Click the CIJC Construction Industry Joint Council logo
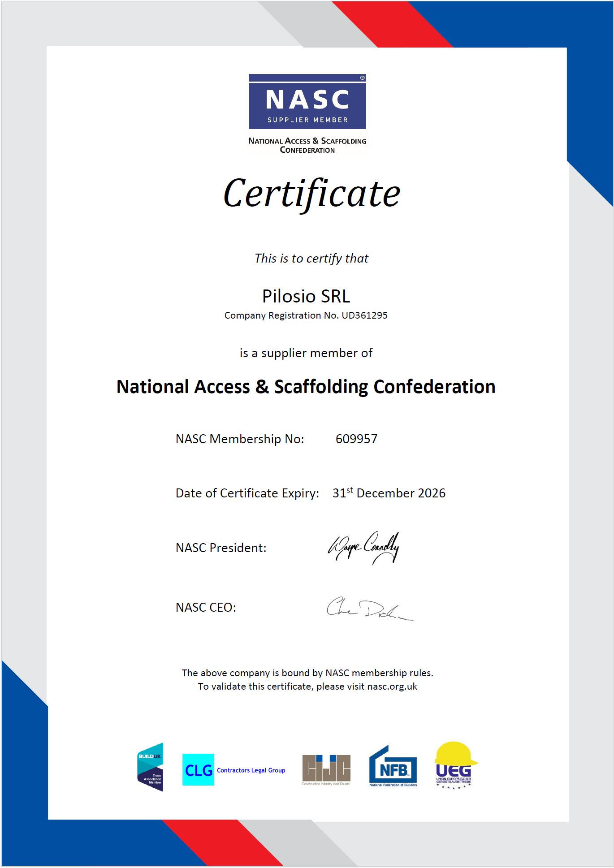This screenshot has height=868, width=614. tap(326, 769)
